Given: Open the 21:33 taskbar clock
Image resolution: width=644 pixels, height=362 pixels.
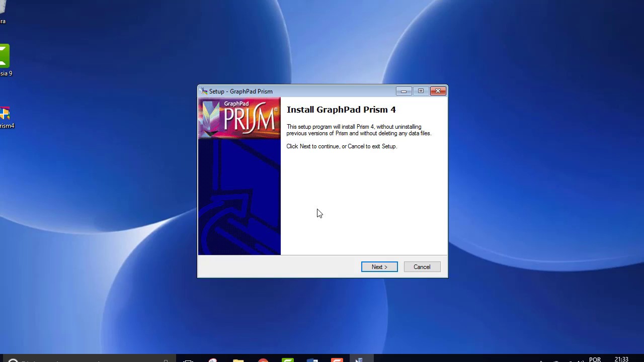Looking at the screenshot, I should [621, 359].
